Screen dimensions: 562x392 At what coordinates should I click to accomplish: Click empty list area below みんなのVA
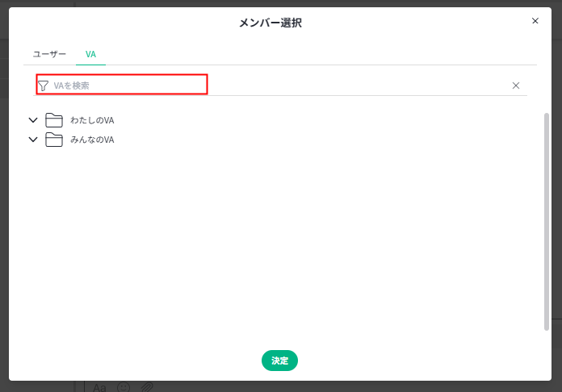[x=275, y=242]
